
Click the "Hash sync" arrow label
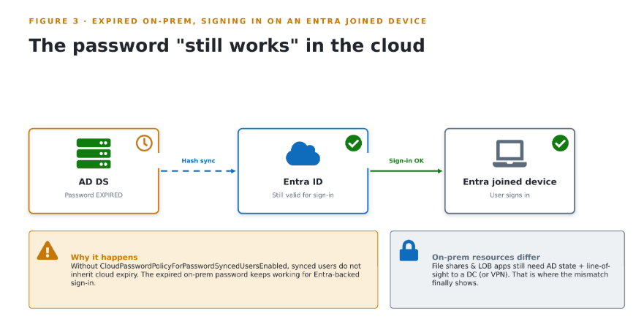pyautogui.click(x=198, y=161)
